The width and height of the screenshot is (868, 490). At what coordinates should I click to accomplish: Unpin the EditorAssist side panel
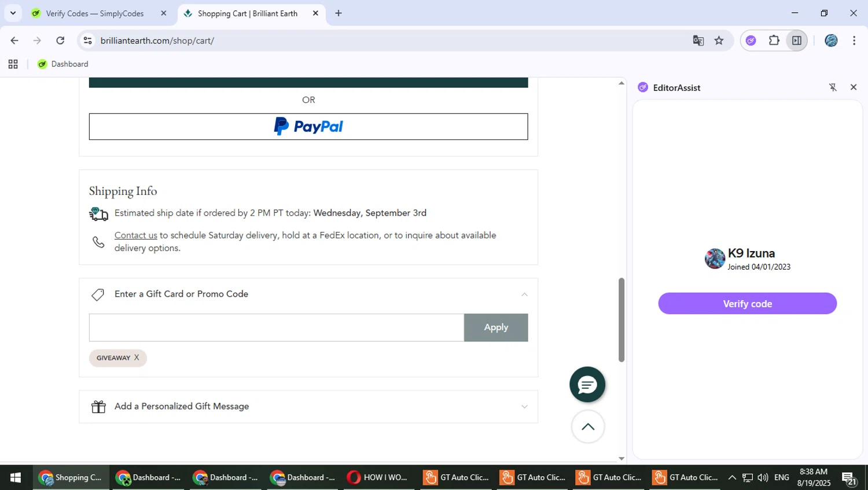[x=833, y=87]
